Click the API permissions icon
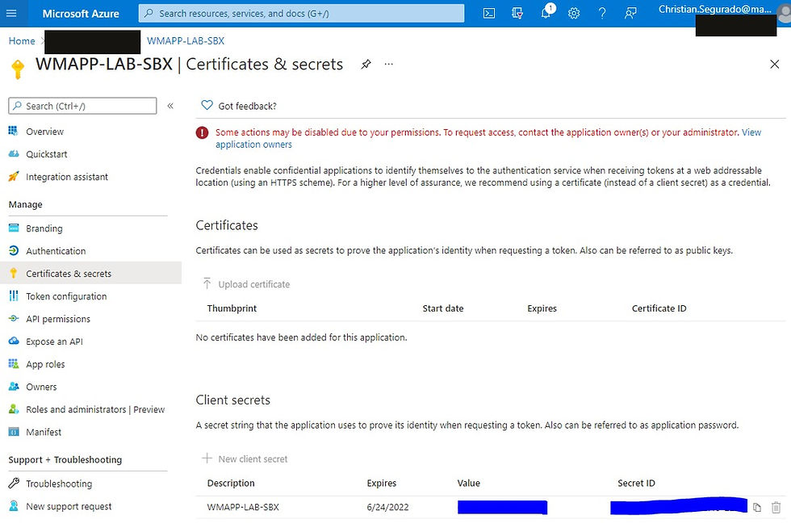This screenshot has height=532, width=791. point(14,319)
